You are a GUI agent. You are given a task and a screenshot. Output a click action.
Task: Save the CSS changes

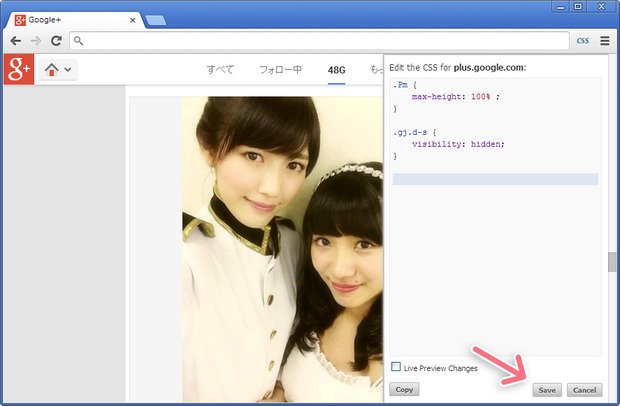(547, 390)
